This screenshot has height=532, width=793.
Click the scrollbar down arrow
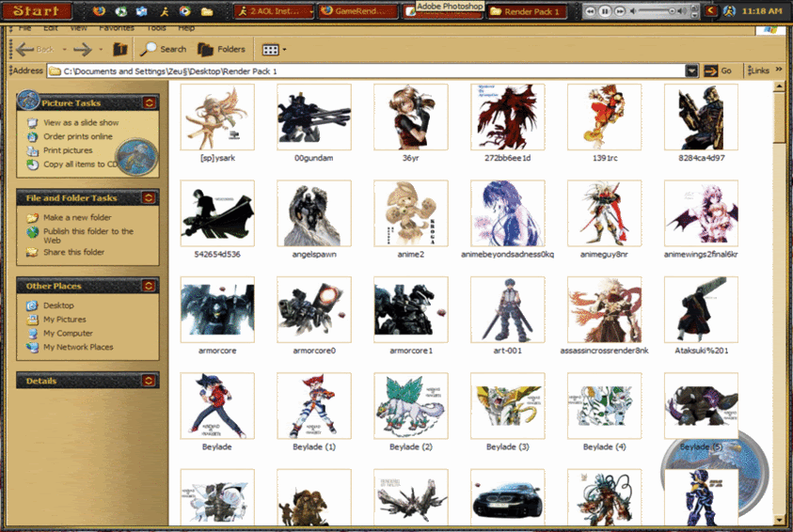coord(779,520)
